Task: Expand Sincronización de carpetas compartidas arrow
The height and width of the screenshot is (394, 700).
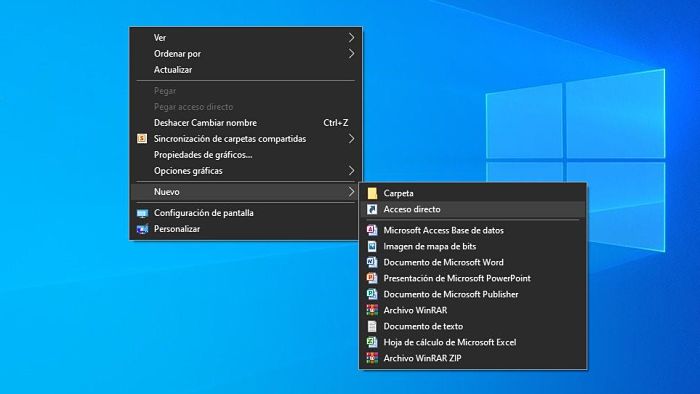Action: [x=351, y=139]
